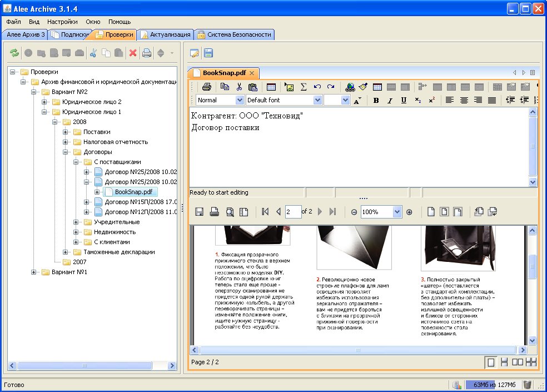This screenshot has height=392, width=547.
Task: Select the Налоговая отчетность folder
Action: coord(115,142)
